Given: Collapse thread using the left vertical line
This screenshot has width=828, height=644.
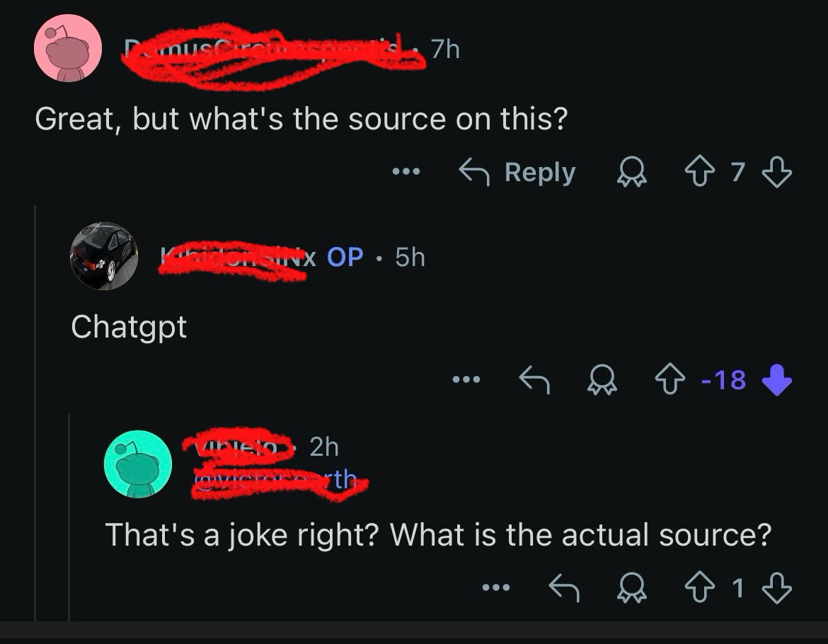Looking at the screenshot, I should point(35,410).
